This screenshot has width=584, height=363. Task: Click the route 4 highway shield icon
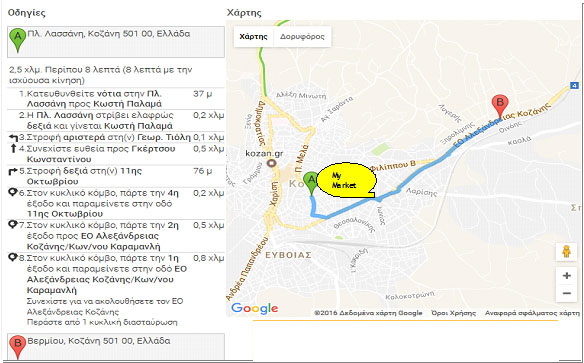[575, 86]
